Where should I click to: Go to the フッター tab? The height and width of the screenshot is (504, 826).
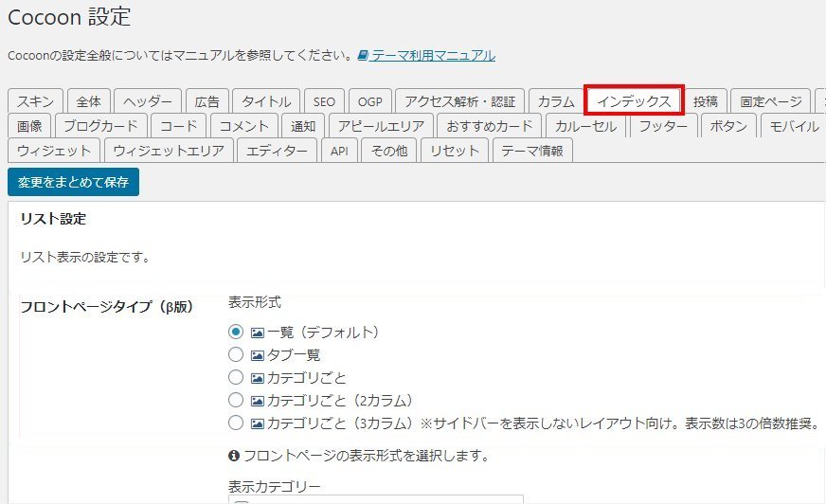pos(663,126)
